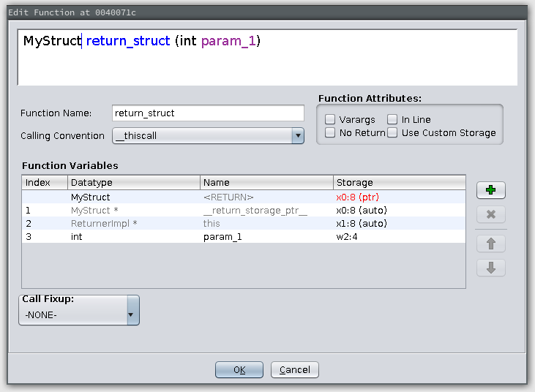Click the OK button
Screen dimensions: 535x392
click(239, 370)
